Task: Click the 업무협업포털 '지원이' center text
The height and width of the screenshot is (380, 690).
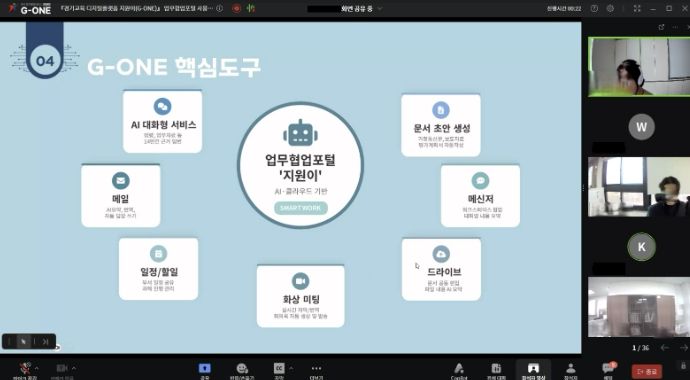Action: [x=301, y=167]
